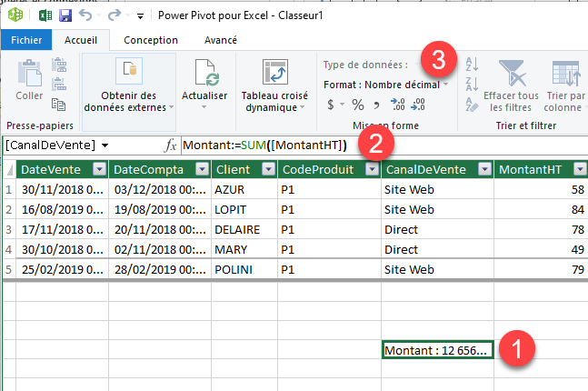Click the 17/11/2018 DateVente cell
588x391 pixels.
point(62,229)
